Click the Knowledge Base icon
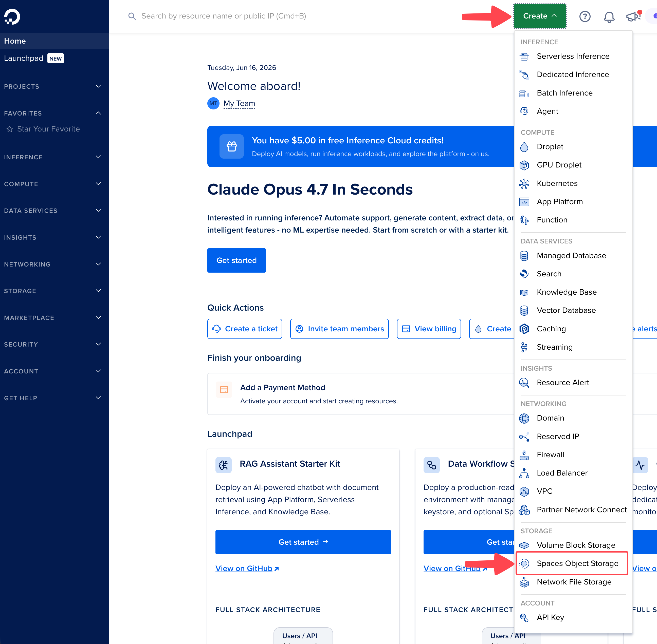Image resolution: width=657 pixels, height=644 pixels. click(x=524, y=292)
